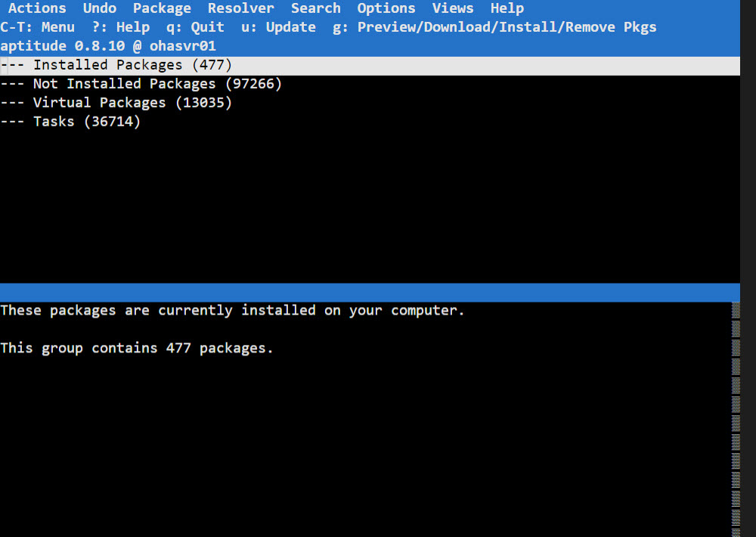Click the "aptitude 0.8.10 @ ohasvr01" title line

point(108,46)
